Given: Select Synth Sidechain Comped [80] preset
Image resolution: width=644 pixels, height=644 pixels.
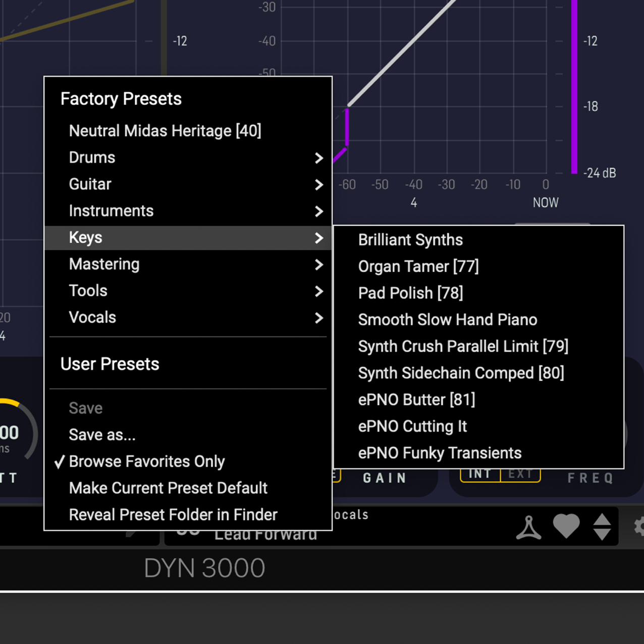Looking at the screenshot, I should (478, 373).
